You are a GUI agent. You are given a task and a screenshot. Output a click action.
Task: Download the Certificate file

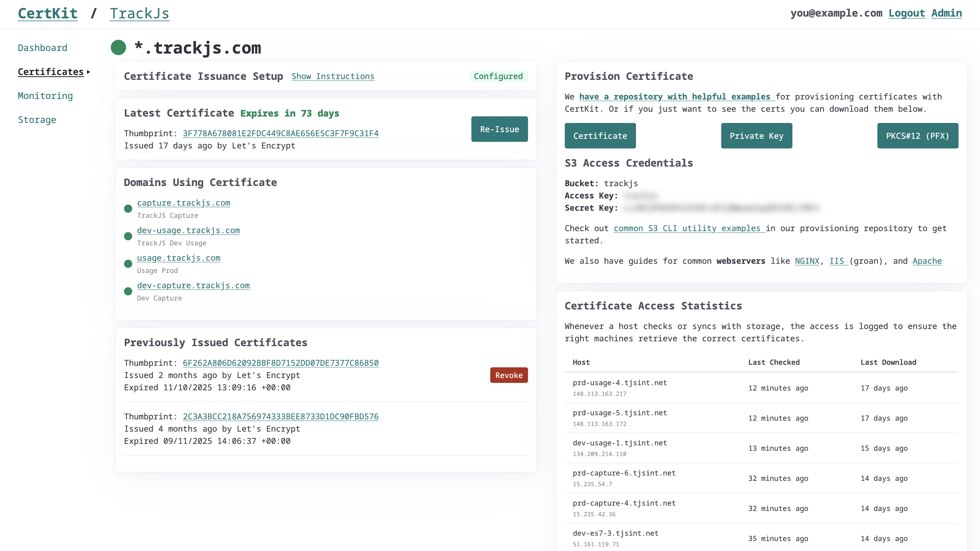pos(600,136)
